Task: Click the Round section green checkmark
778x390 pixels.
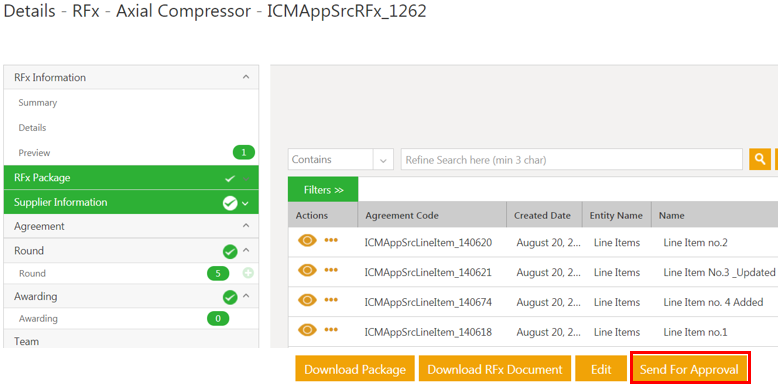Action: tap(230, 252)
